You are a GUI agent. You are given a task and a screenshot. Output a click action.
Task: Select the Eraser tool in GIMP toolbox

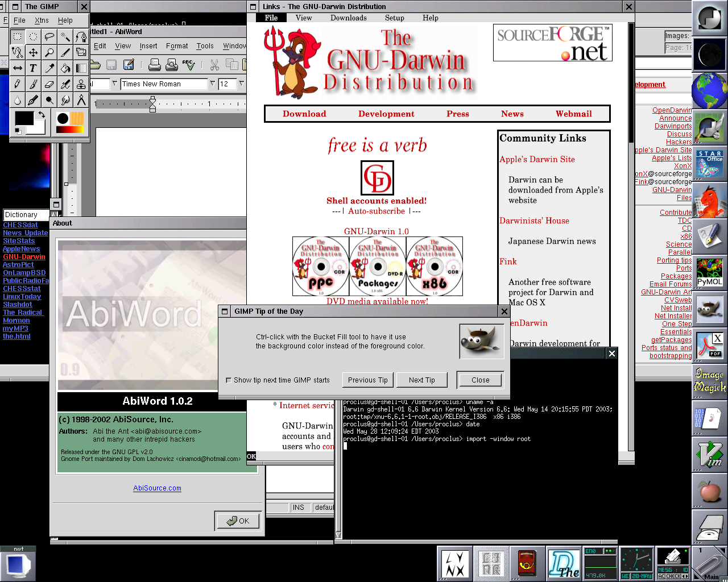(x=49, y=85)
